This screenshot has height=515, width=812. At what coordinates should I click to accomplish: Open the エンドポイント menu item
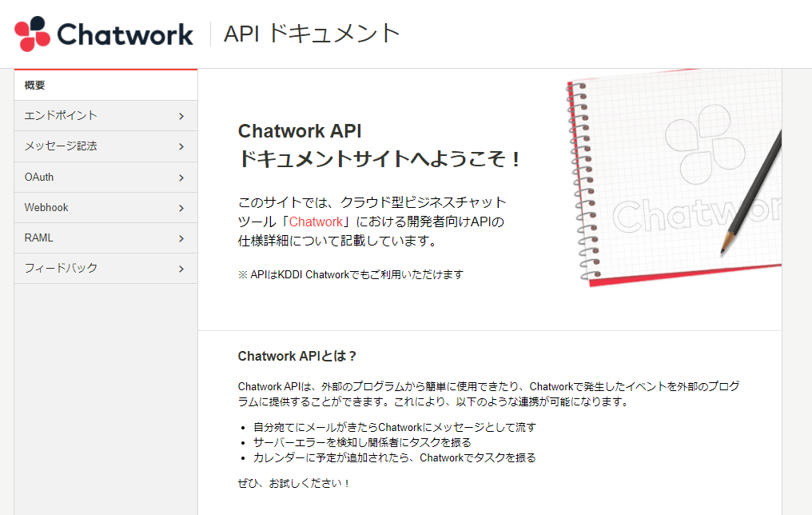click(105, 115)
